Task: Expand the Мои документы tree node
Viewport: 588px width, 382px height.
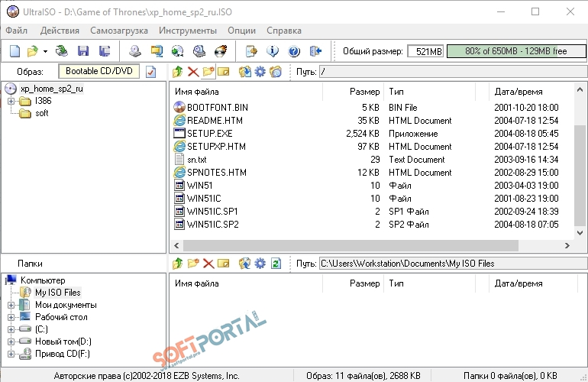Action: tap(11, 305)
